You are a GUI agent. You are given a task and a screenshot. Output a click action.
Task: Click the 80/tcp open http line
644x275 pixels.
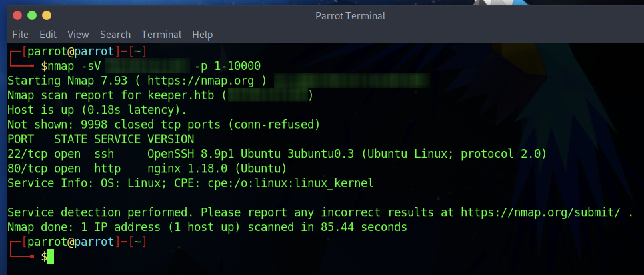click(147, 168)
